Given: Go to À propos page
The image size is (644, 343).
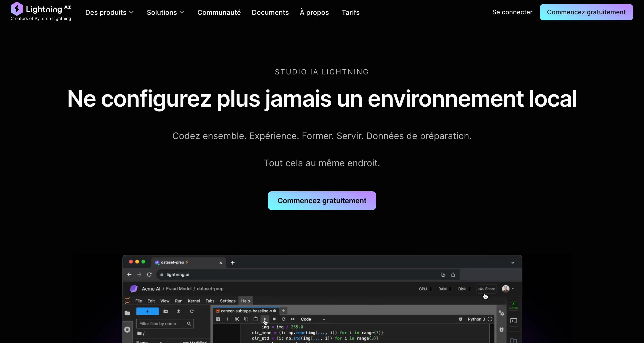Looking at the screenshot, I should (x=314, y=12).
